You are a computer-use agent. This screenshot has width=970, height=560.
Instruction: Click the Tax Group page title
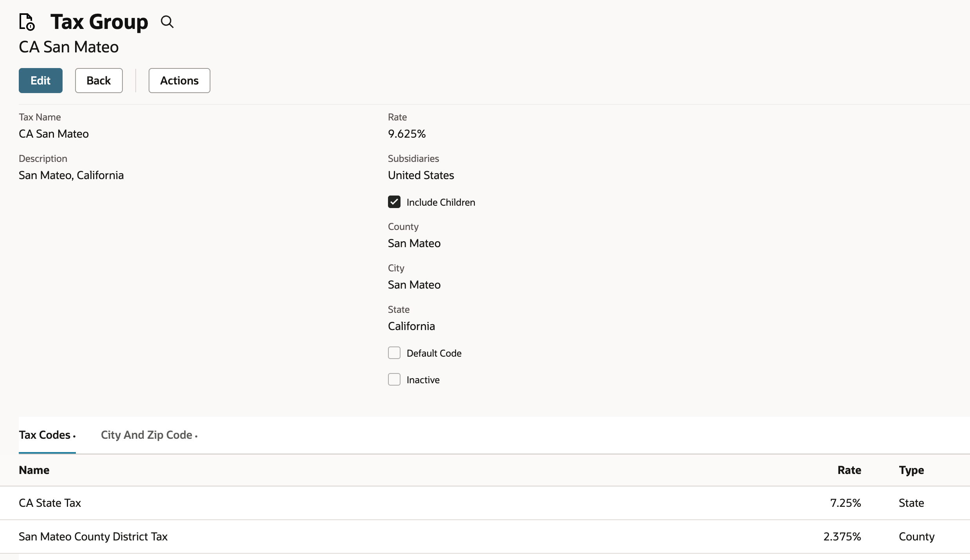click(99, 22)
